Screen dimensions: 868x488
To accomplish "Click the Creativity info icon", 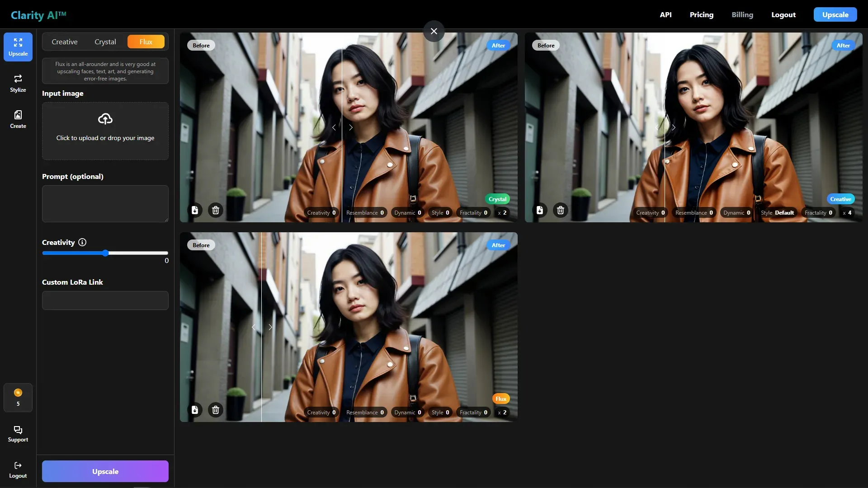I will point(82,242).
